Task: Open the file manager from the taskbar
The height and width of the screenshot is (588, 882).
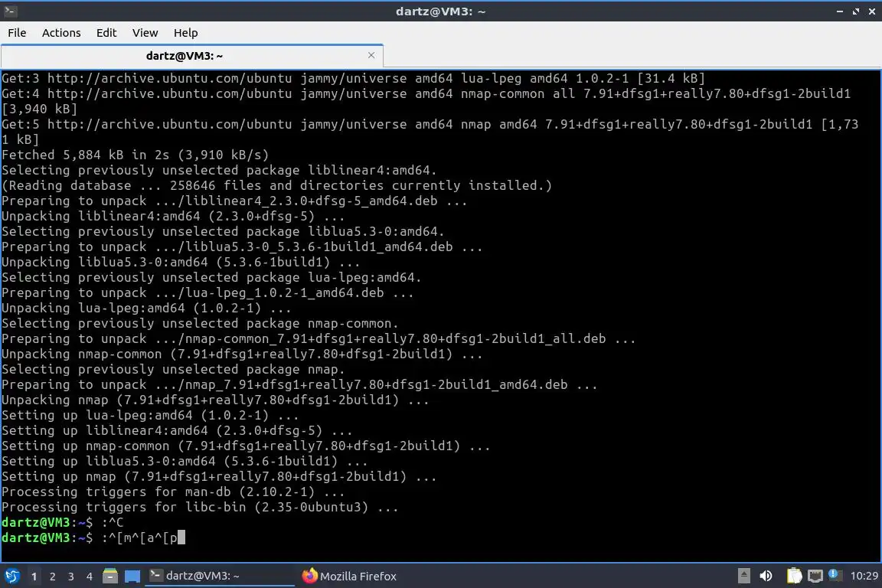Action: point(110,577)
